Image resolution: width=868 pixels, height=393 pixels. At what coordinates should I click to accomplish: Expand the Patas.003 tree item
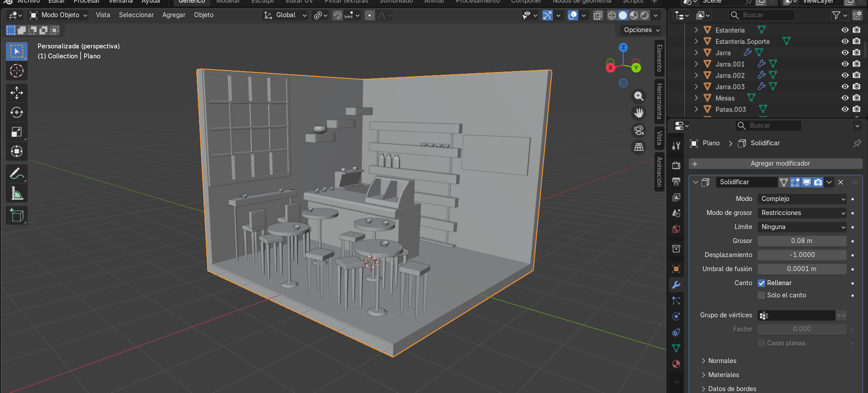tap(696, 109)
